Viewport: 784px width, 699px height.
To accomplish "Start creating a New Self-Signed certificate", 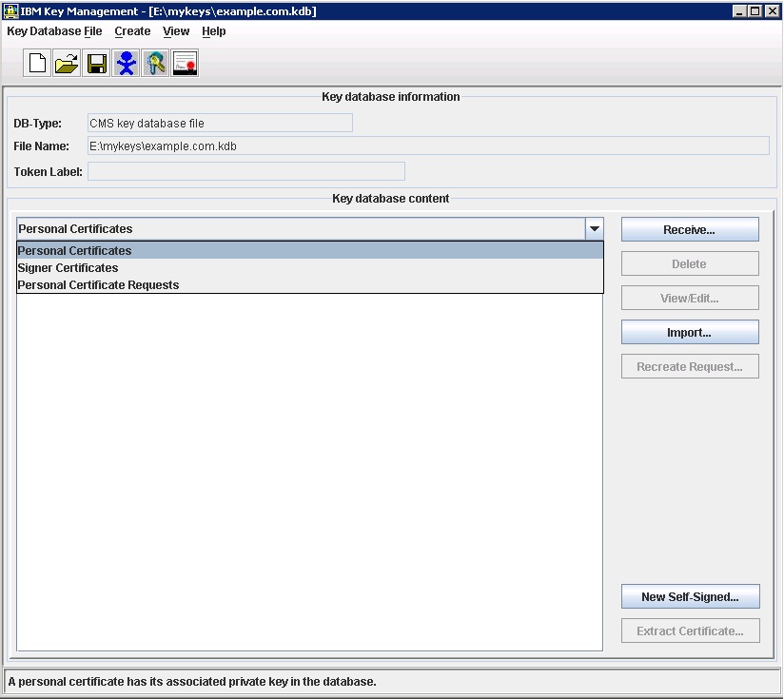I will tap(689, 596).
